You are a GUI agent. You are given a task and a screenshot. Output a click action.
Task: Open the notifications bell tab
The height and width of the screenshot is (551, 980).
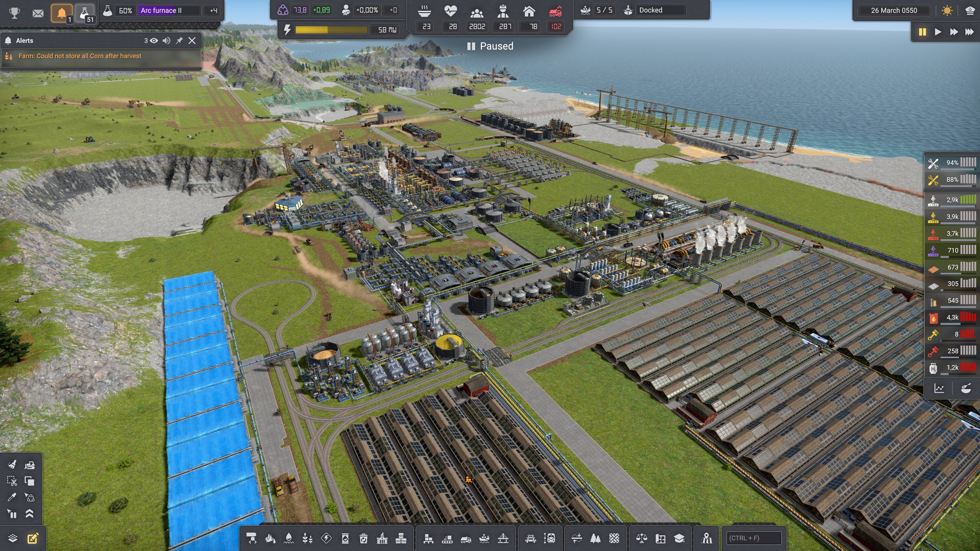click(62, 13)
